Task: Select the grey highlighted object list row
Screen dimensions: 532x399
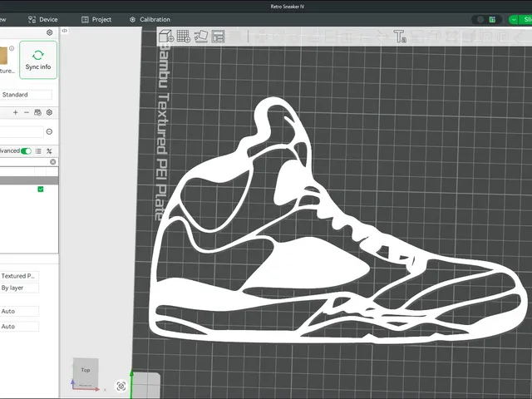Action: coord(29,180)
